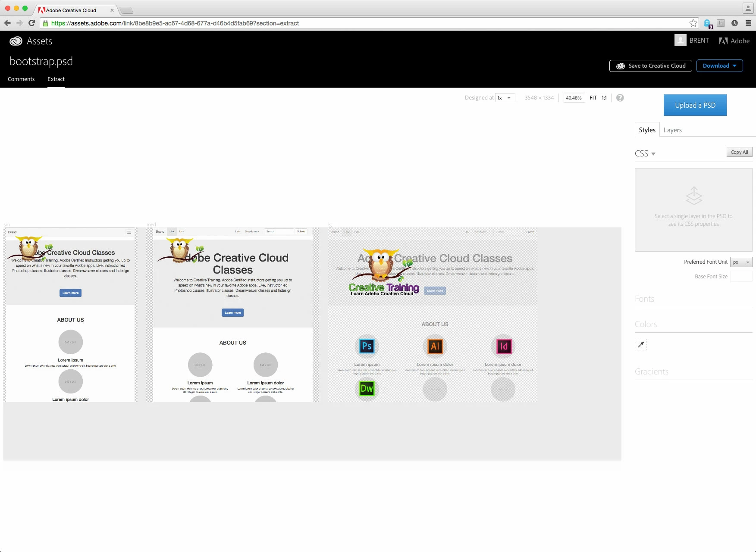Bookmark this page with the star icon

click(693, 23)
